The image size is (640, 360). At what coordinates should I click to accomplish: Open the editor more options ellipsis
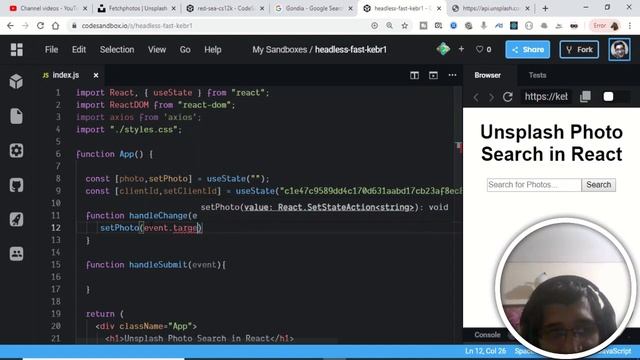tap(452, 75)
